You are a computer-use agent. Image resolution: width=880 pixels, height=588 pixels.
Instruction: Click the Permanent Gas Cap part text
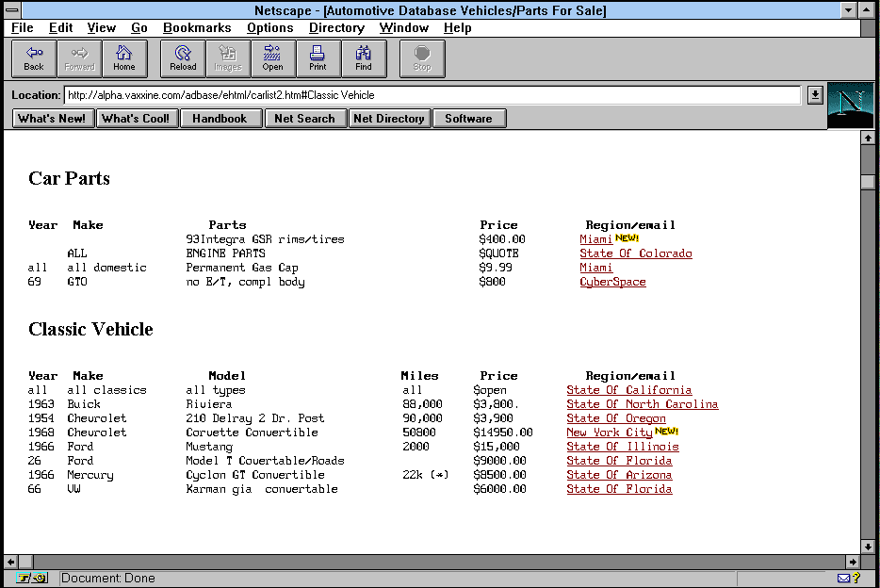pos(242,268)
